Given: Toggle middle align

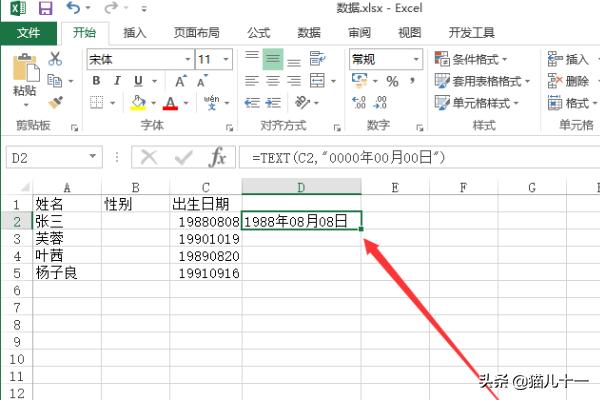Looking at the screenshot, I should click(273, 59).
